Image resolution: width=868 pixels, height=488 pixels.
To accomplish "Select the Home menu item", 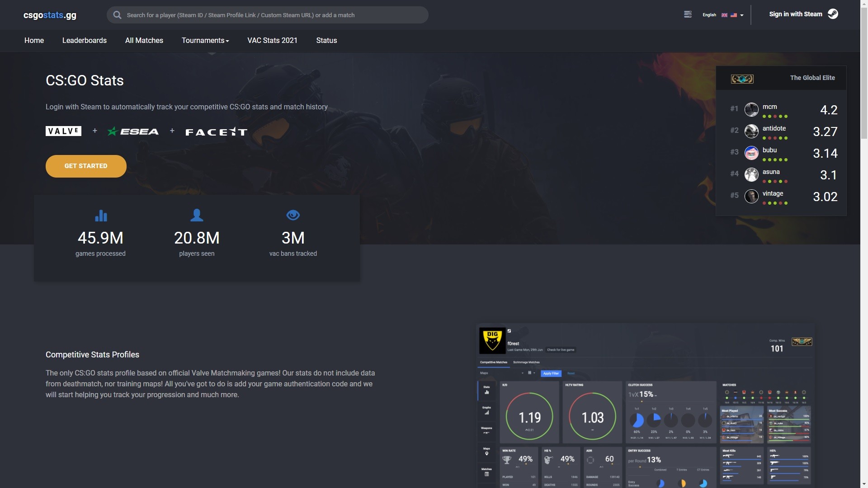I will pyautogui.click(x=34, y=40).
